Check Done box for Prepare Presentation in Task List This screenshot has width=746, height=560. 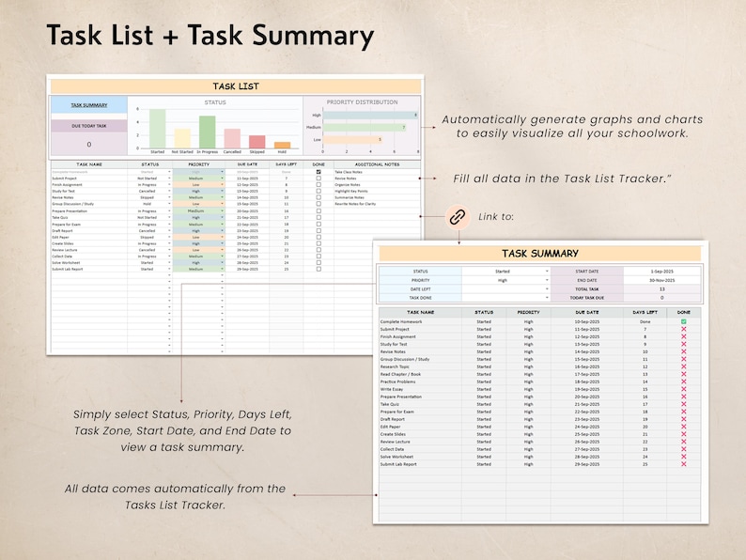[x=319, y=210]
